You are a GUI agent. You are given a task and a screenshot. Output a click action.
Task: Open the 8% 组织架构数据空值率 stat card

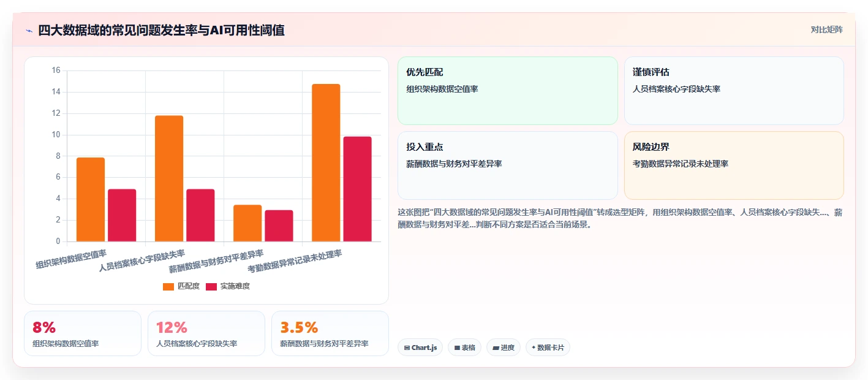[x=83, y=333]
